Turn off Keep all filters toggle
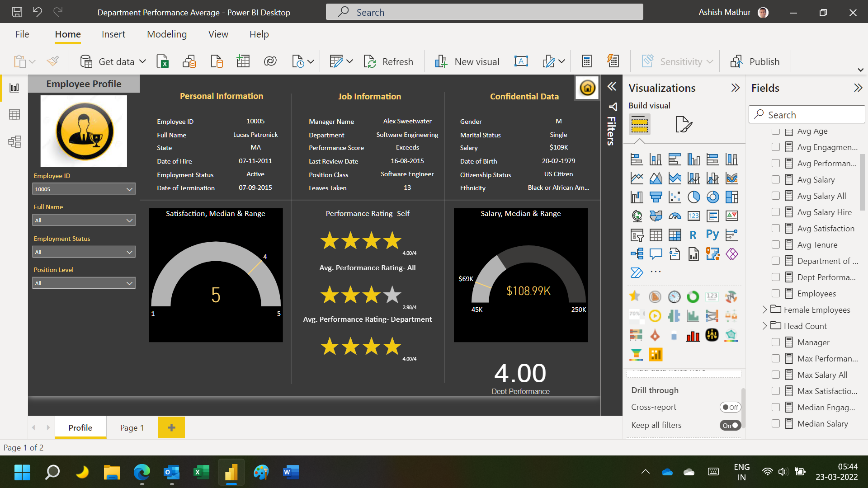The width and height of the screenshot is (868, 488). pyautogui.click(x=730, y=425)
